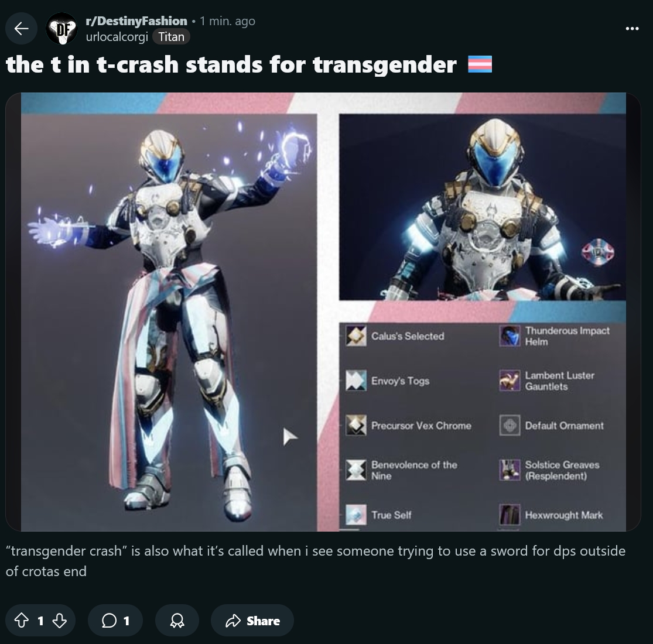Click the True Self shader icon
653x644 pixels.
[x=356, y=515]
